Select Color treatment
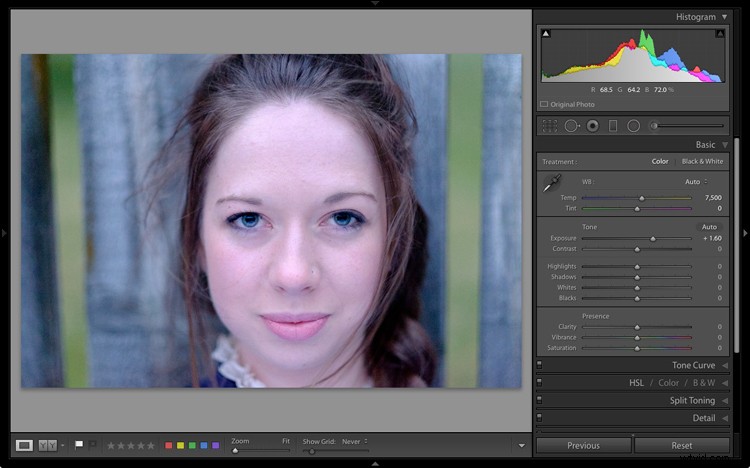The height and width of the screenshot is (468, 750). [660, 161]
